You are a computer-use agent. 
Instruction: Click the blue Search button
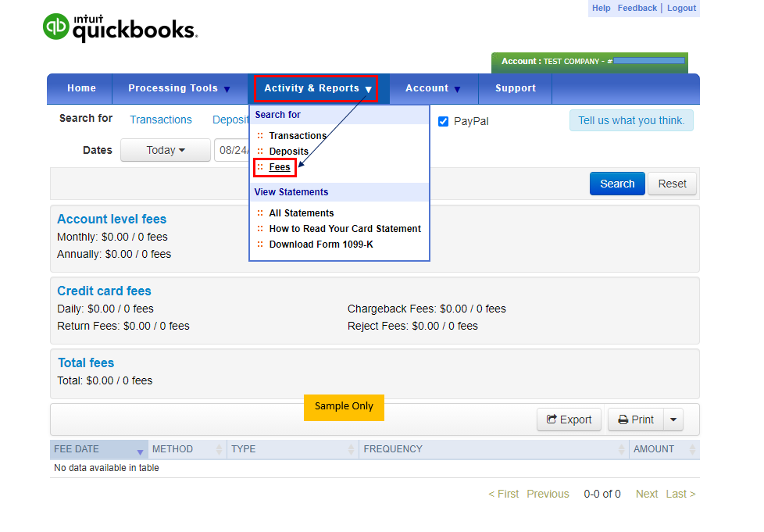point(617,184)
